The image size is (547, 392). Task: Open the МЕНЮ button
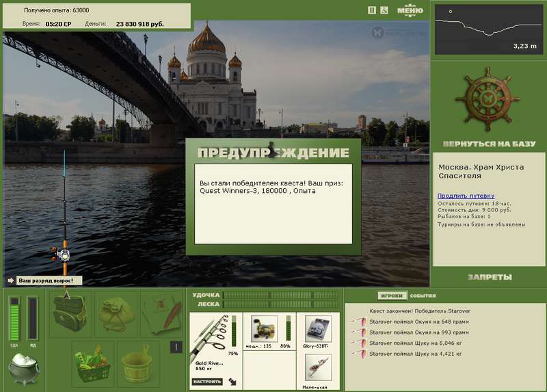pyautogui.click(x=410, y=10)
